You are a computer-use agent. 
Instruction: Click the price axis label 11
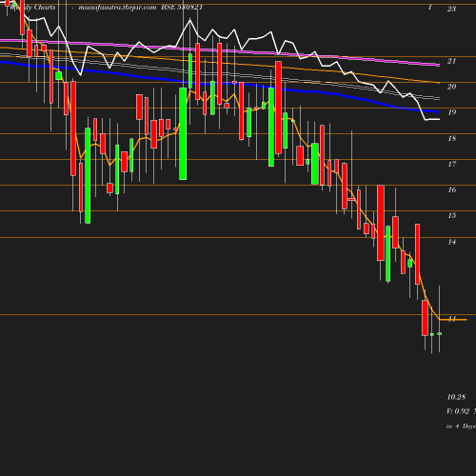pos(452,319)
